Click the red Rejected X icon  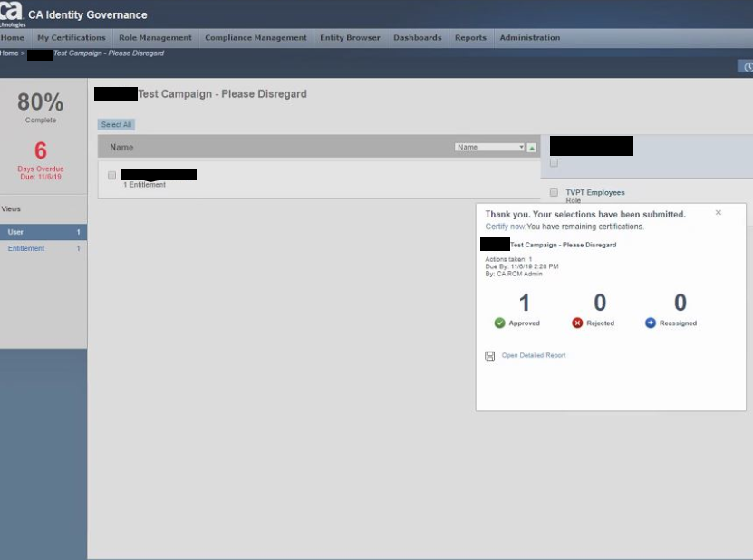point(577,323)
